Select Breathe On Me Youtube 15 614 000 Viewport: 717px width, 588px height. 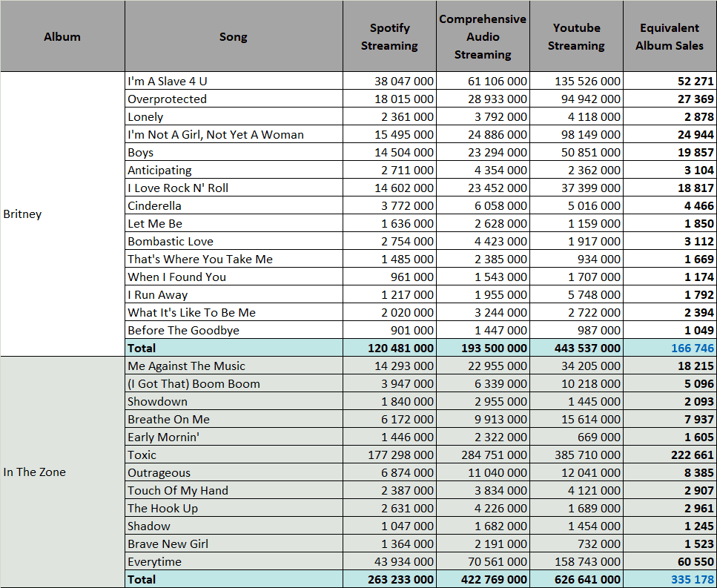(x=576, y=419)
